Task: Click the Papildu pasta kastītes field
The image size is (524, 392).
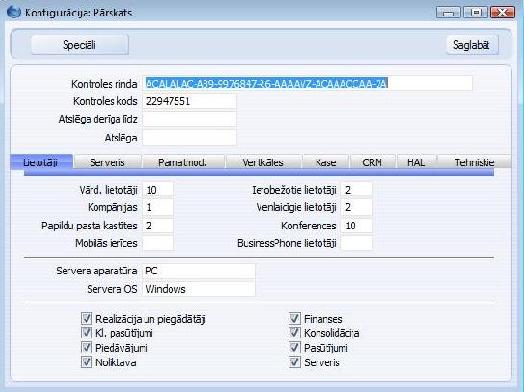Action: [158, 226]
